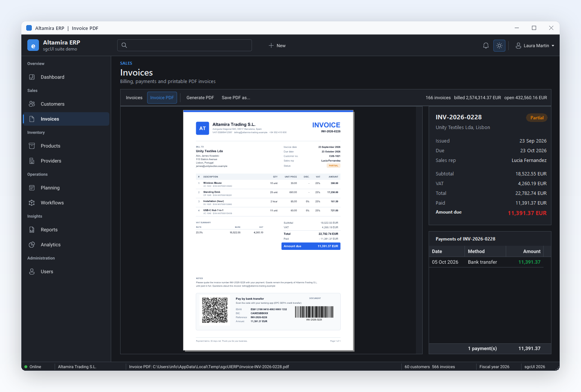The image size is (581, 392).
Task: Open the Analytics pie chart icon
Action: [32, 245]
